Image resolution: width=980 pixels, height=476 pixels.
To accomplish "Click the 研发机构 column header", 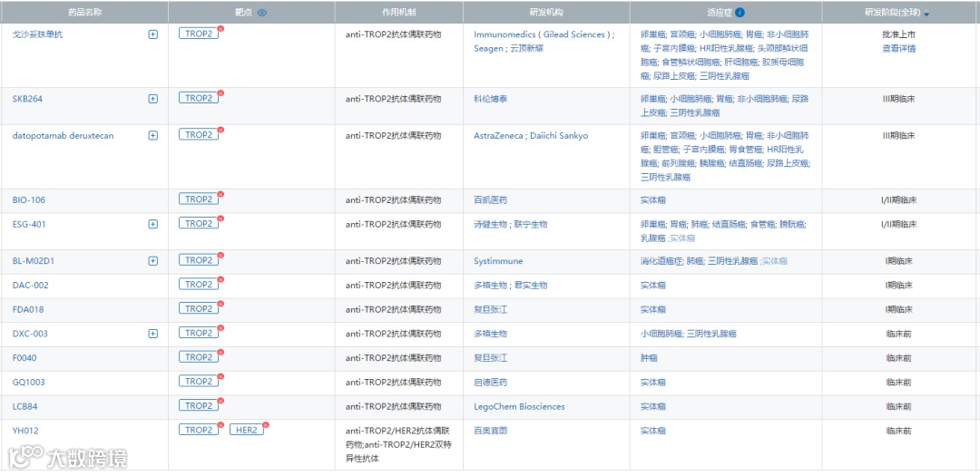I will 546,13.
